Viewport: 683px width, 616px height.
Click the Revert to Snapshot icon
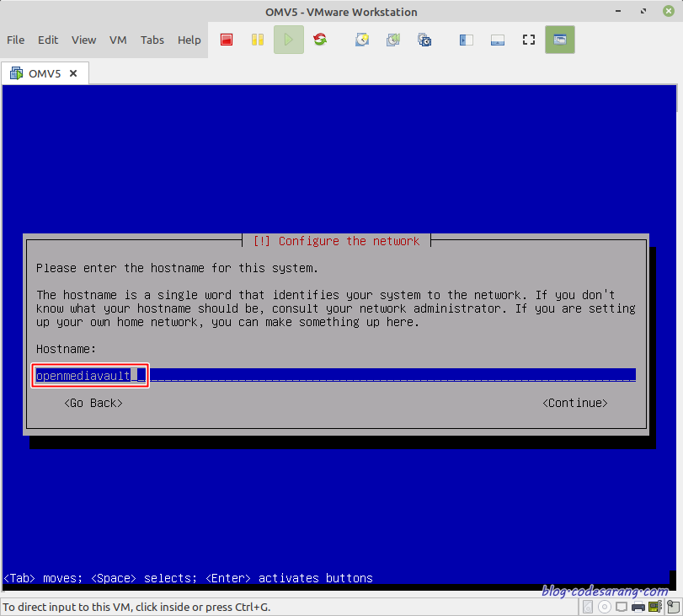(393, 40)
